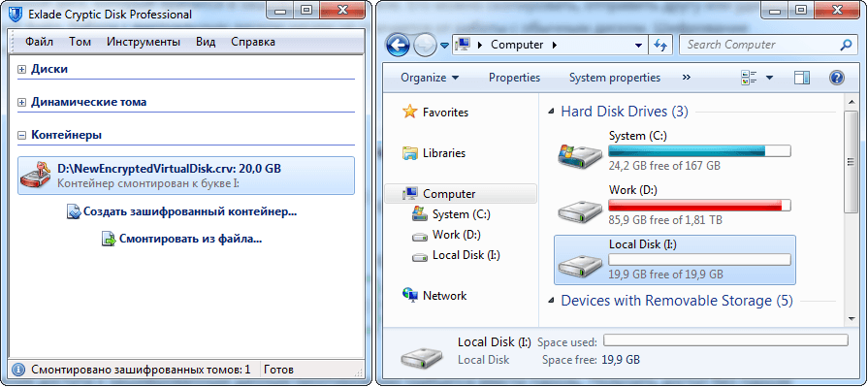Click the System (C:) usage bar
The height and width of the screenshot is (388, 868).
(x=699, y=150)
